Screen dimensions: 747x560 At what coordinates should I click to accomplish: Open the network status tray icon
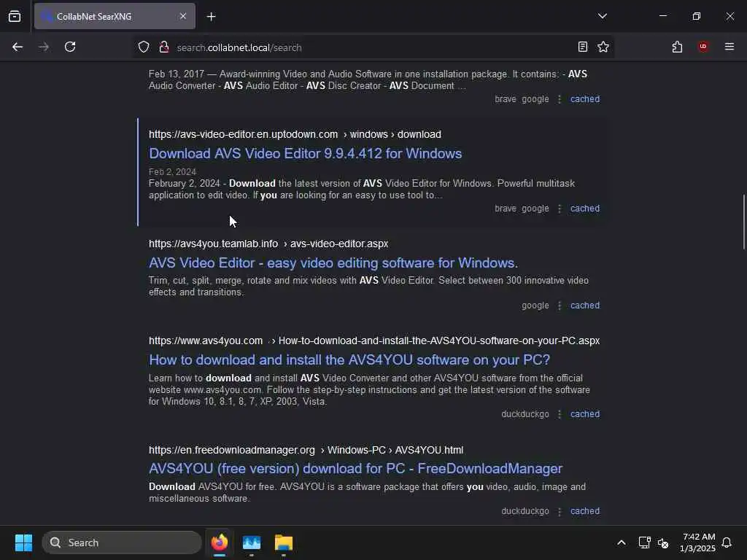coord(645,542)
